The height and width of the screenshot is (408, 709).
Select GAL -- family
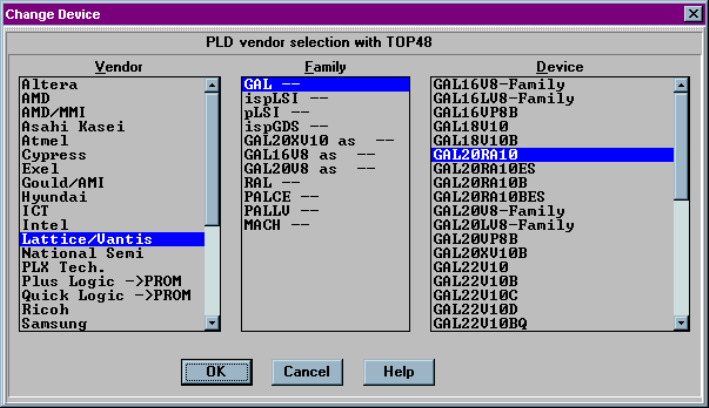326,85
